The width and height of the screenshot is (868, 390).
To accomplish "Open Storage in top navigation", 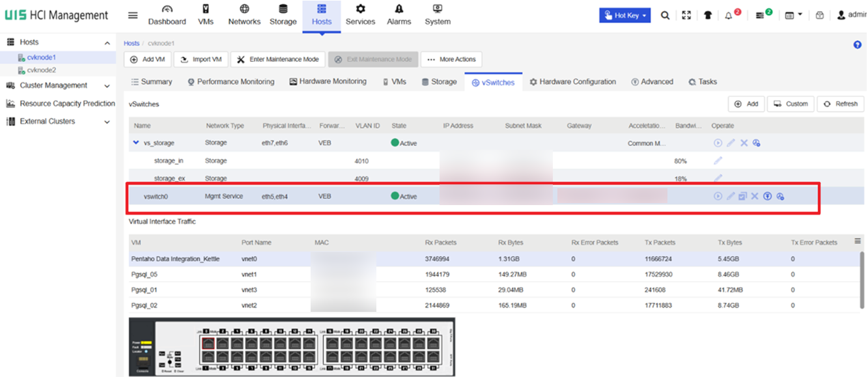I will (x=283, y=16).
